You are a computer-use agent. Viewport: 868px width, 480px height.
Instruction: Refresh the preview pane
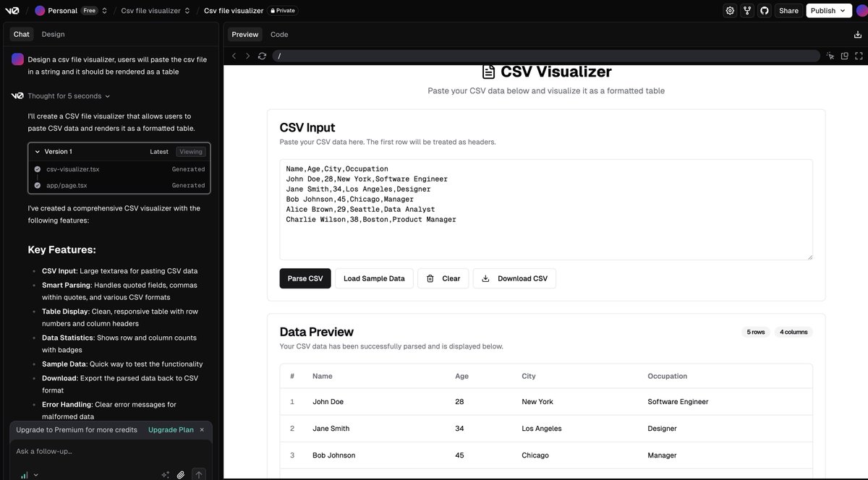pos(262,56)
